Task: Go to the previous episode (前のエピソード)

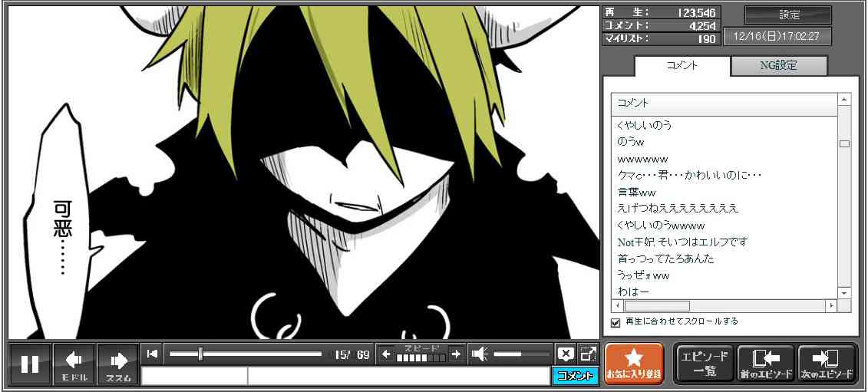Action: (764, 364)
